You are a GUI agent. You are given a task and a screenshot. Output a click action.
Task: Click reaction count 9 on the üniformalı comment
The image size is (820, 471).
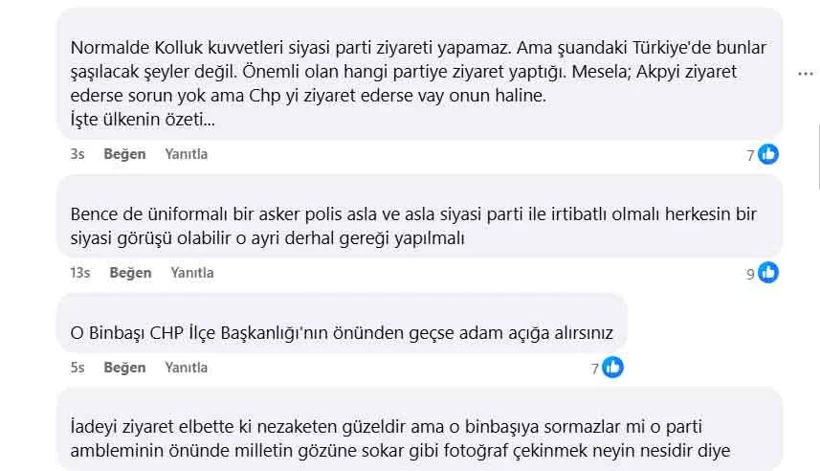tap(750, 273)
